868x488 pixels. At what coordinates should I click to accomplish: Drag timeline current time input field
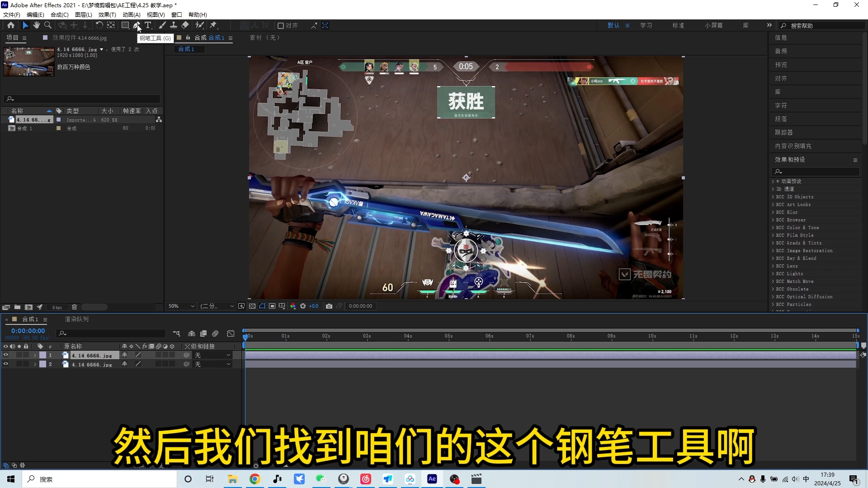click(x=28, y=330)
